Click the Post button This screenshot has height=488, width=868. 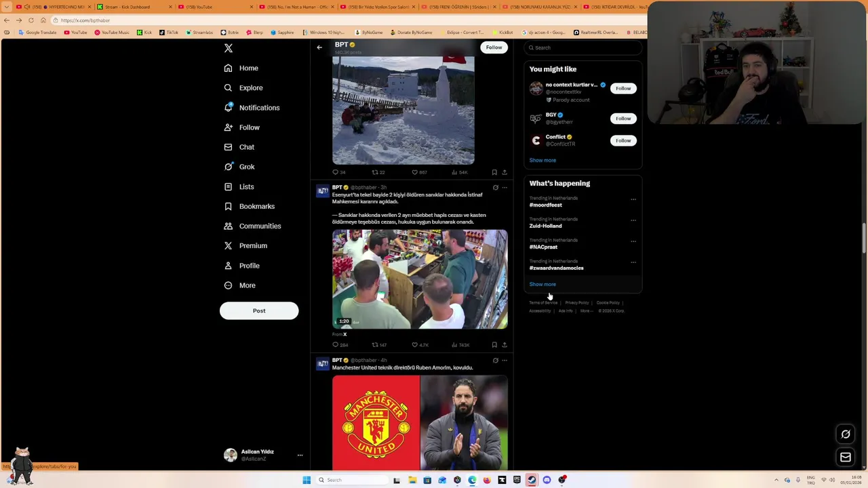(x=259, y=310)
